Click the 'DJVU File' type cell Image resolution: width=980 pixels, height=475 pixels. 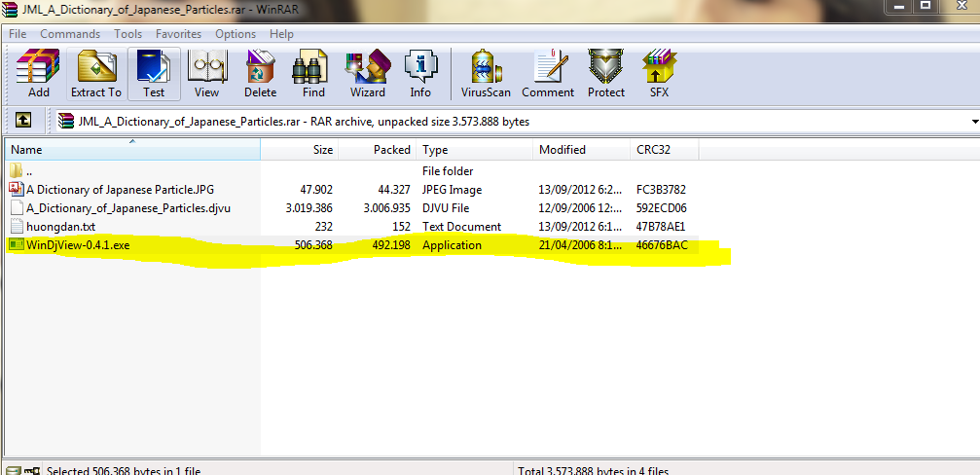pyautogui.click(x=446, y=208)
